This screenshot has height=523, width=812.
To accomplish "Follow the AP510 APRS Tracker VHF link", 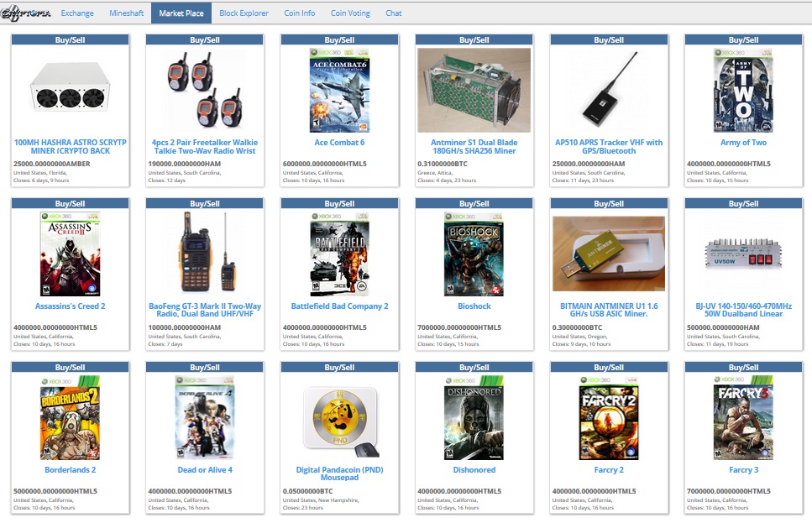I will pyautogui.click(x=609, y=147).
